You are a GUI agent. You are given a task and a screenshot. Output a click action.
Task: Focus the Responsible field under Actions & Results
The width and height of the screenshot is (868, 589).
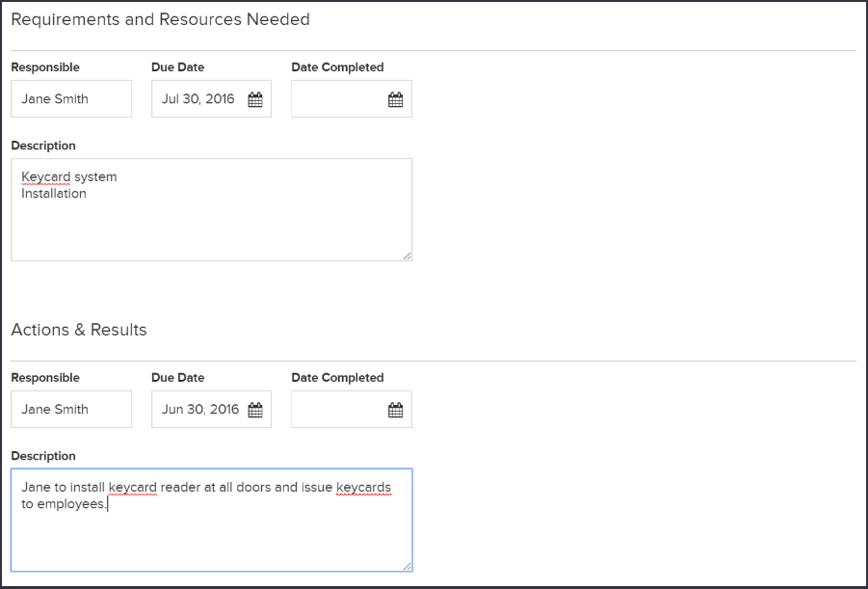[71, 409]
